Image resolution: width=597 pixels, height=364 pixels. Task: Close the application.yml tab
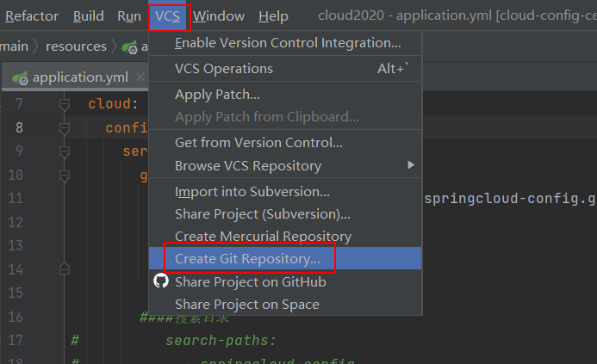click(x=140, y=77)
